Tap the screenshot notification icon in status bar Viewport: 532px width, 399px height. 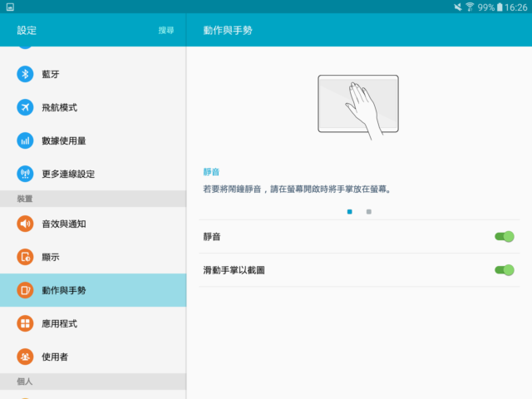tap(10, 7)
